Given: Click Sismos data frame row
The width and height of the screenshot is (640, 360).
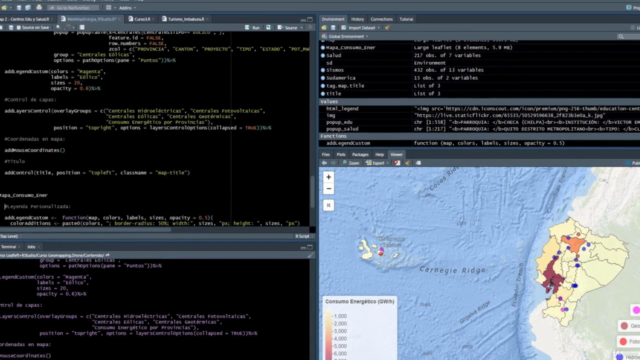Looking at the screenshot, I should point(480,70).
